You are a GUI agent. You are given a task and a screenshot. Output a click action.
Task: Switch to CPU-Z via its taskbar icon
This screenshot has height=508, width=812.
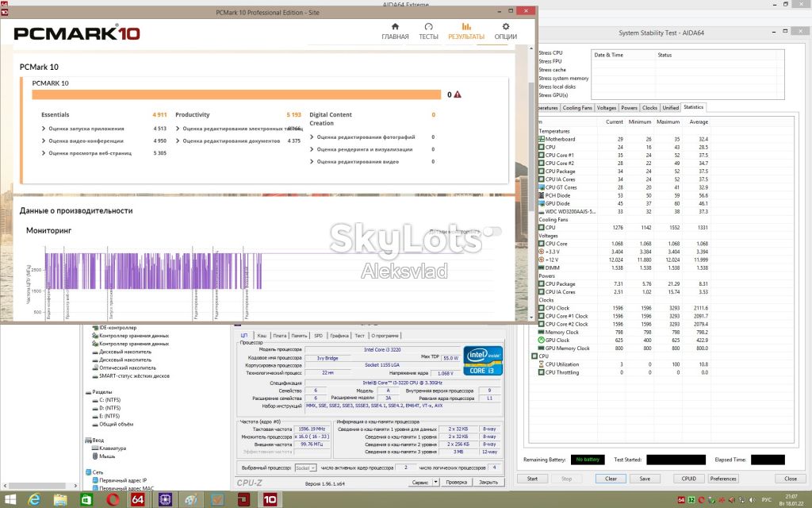point(165,499)
